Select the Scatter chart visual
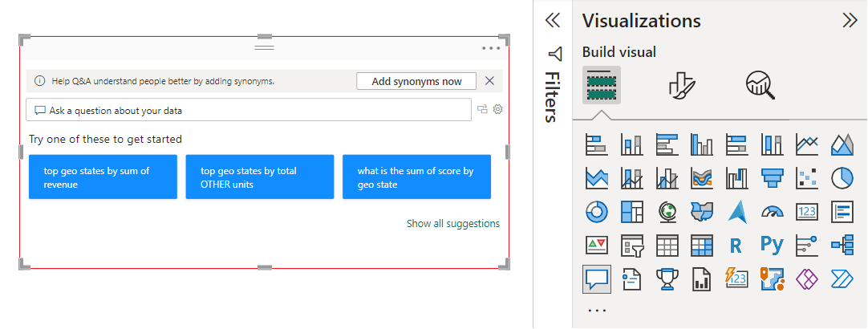 point(806,178)
